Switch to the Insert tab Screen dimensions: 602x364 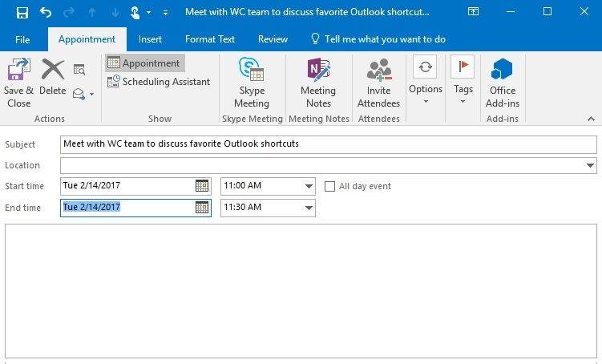point(150,39)
